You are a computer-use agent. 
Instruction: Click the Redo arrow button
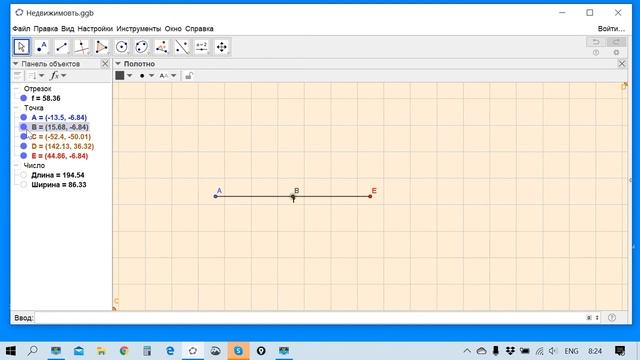616,42
